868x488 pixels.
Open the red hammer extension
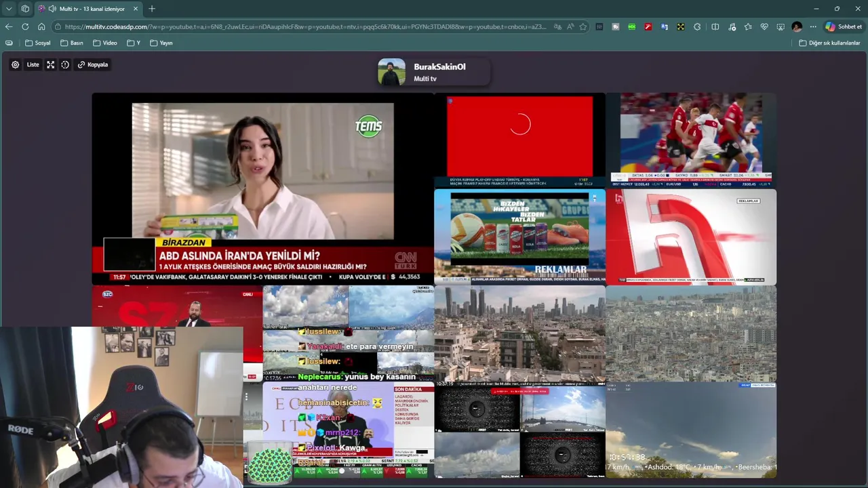pyautogui.click(x=648, y=26)
